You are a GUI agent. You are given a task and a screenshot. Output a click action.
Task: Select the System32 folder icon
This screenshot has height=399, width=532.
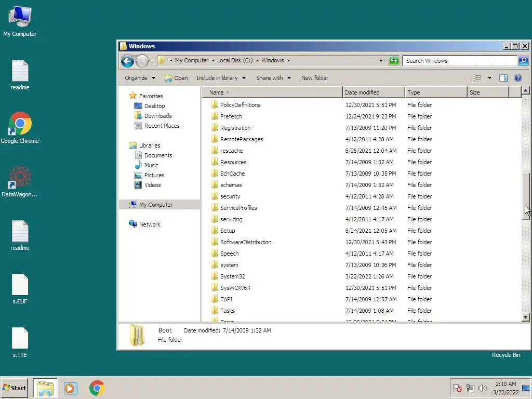[x=215, y=276]
